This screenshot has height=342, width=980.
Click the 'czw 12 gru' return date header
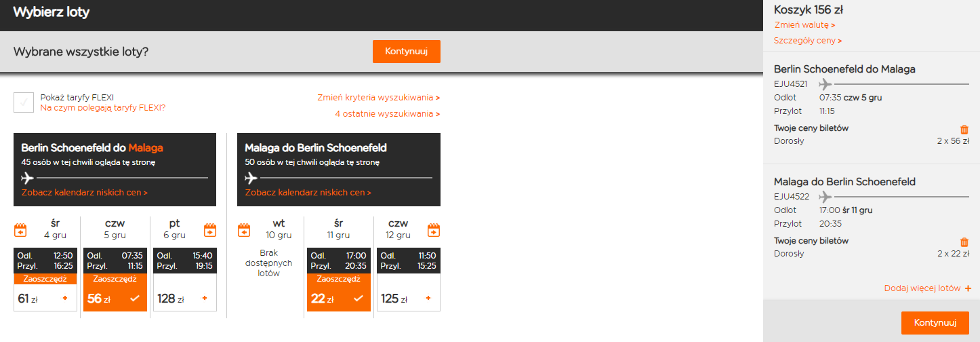tap(398, 229)
